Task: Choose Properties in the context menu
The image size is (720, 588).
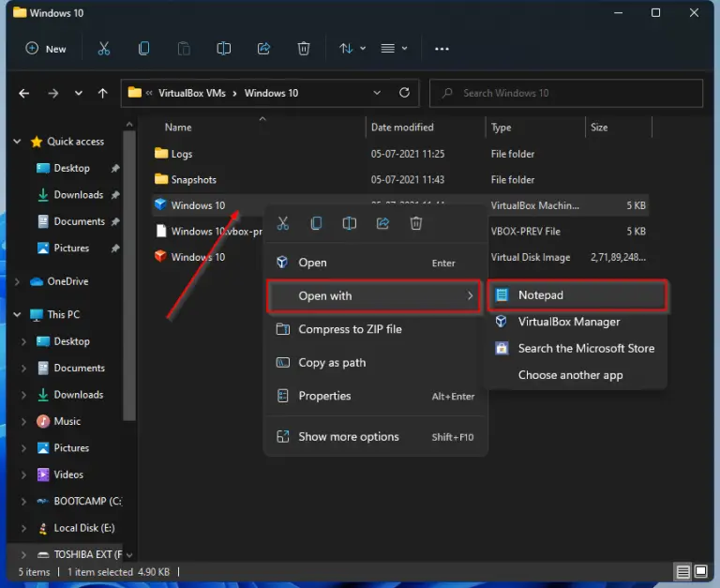Action: pos(375,396)
